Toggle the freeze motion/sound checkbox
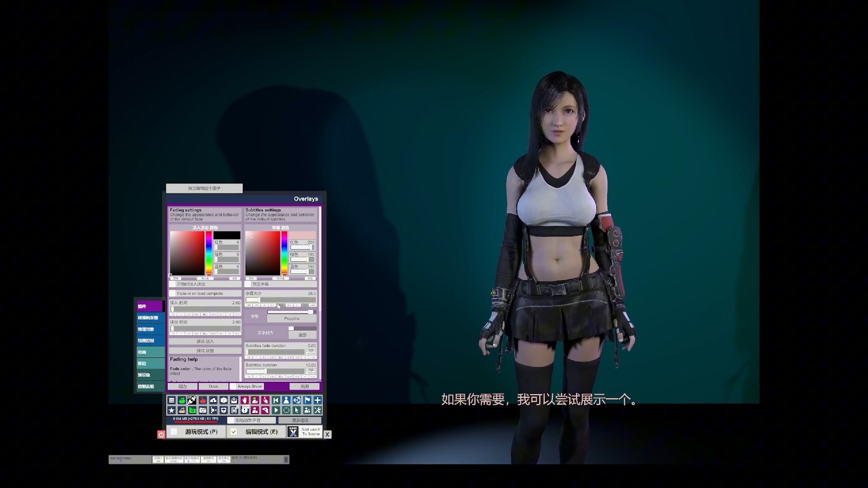The height and width of the screenshot is (488, 868). [x=231, y=420]
